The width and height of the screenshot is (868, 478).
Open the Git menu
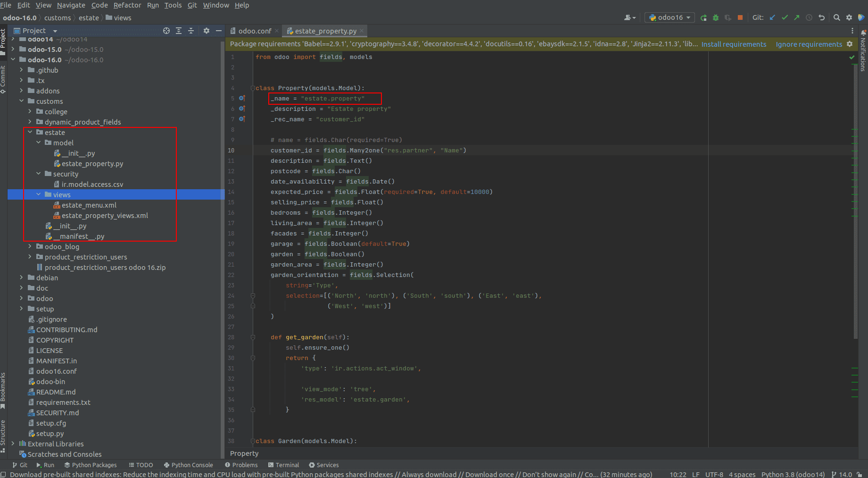[x=192, y=5]
